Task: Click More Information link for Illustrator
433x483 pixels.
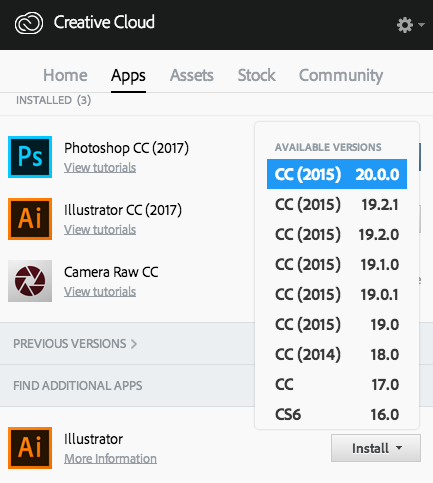Action: point(110,459)
